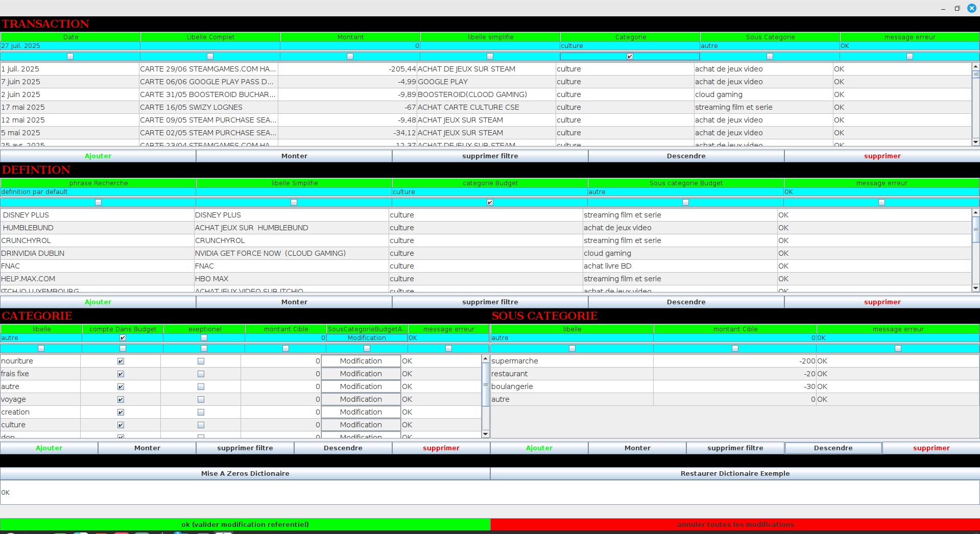Sort by the Montant column header
The image size is (980, 534).
350,37
